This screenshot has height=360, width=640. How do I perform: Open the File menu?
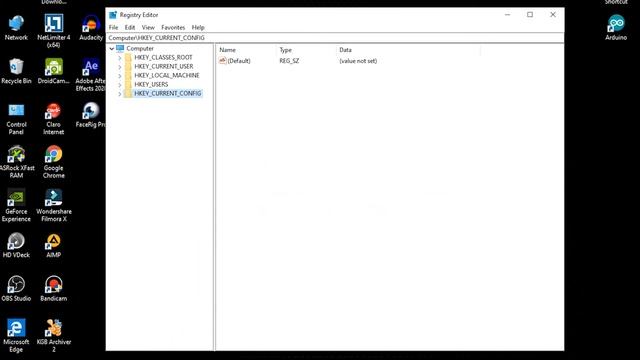(x=113, y=27)
